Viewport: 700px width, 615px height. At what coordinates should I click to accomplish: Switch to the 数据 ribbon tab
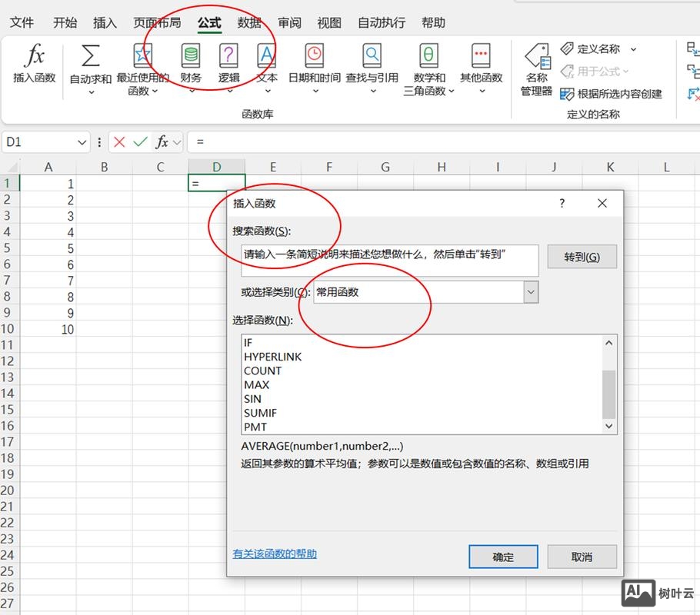pyautogui.click(x=249, y=23)
